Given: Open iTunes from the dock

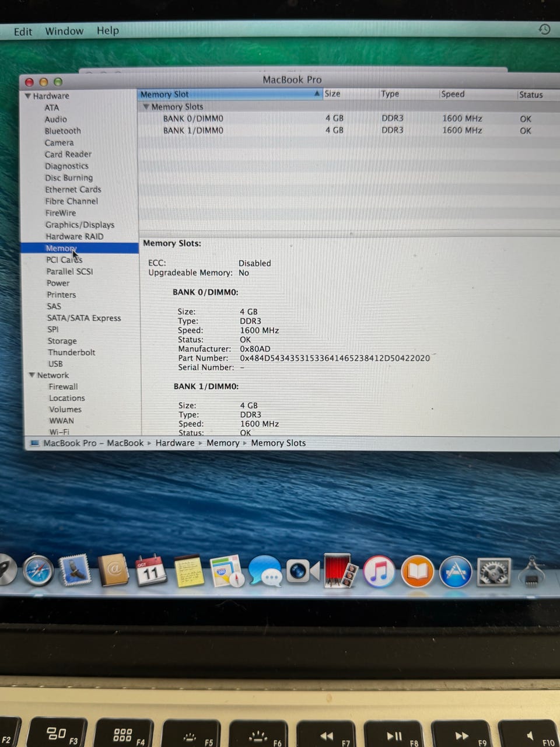Looking at the screenshot, I should pos(379,571).
